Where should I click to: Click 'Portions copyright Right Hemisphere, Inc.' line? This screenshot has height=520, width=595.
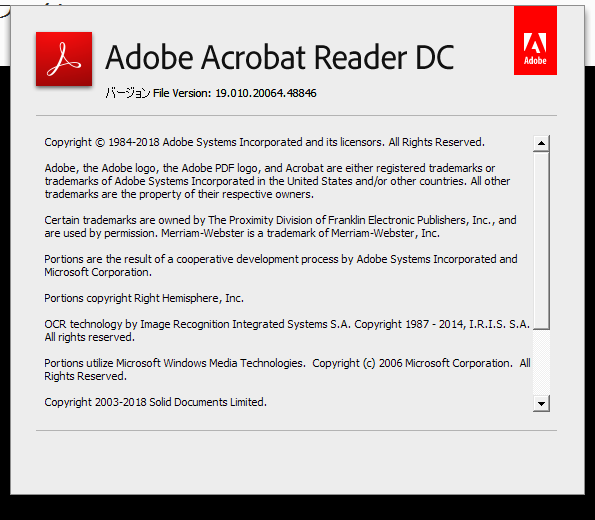pyautogui.click(x=144, y=298)
